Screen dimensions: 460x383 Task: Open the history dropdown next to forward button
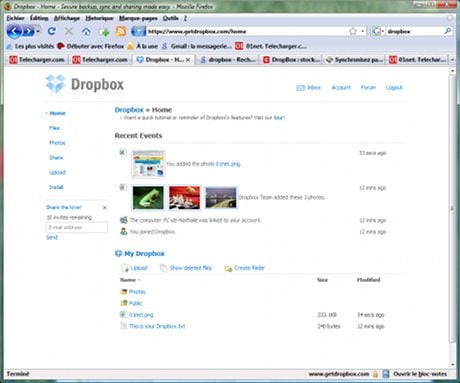(x=38, y=32)
